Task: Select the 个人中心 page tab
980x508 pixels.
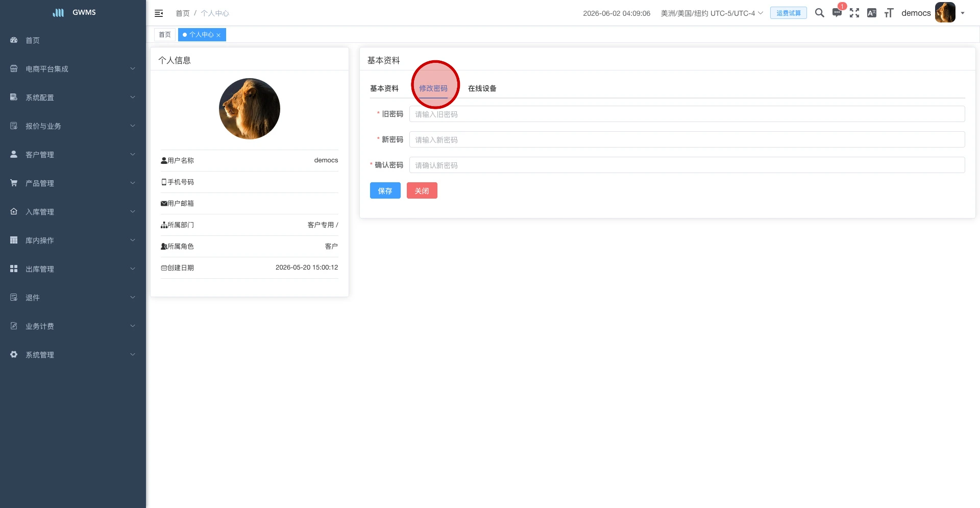Action: [202, 35]
